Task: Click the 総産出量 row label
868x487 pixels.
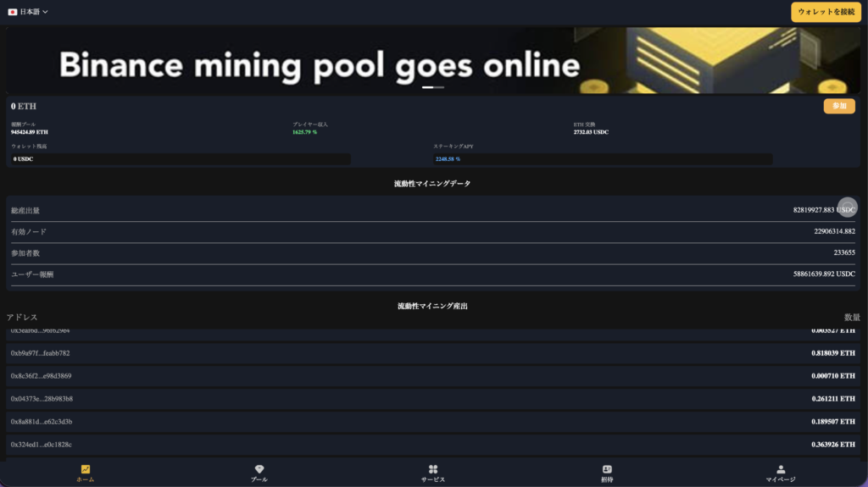Action: coord(25,210)
